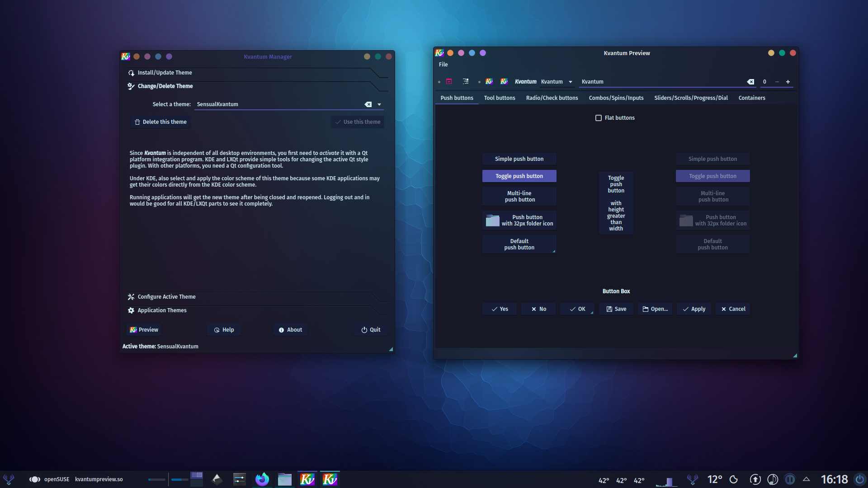Screen dimensions: 868x488
Task: Open the updates tray icon
Action: [x=755, y=479]
